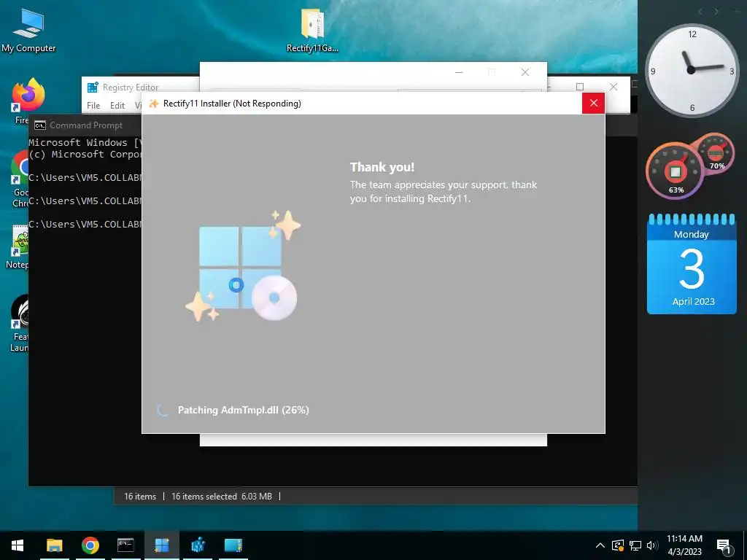This screenshot has width=747, height=560.
Task: Open Edit menu in Registry Editor
Action: tap(117, 106)
